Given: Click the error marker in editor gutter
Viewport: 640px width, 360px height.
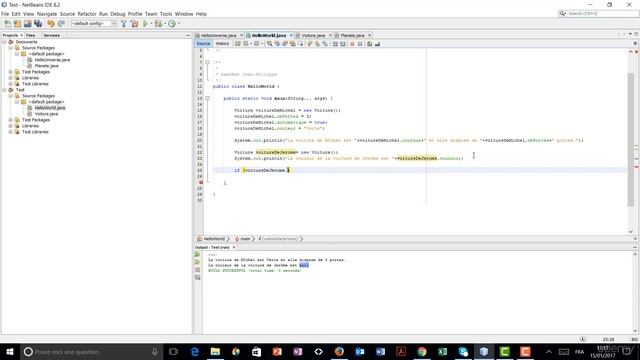Looking at the screenshot, I should (200, 182).
